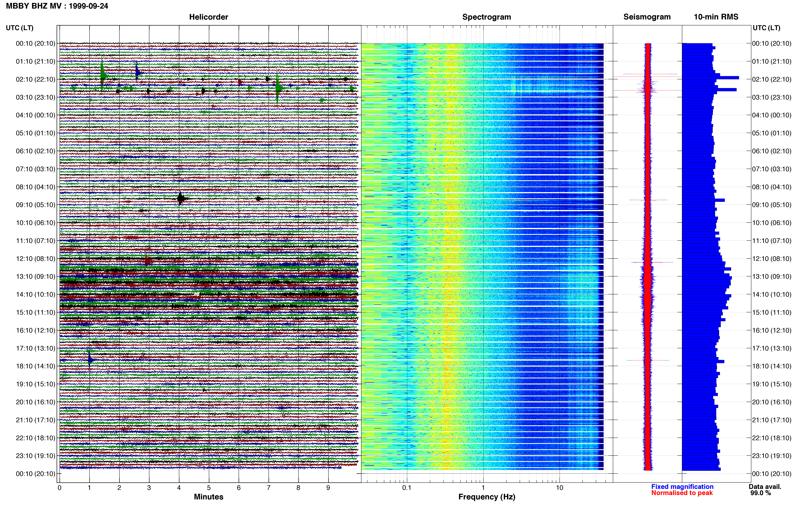The height and width of the screenshot is (508, 812).
Task: Click left time label '02:10 (22:10)'
Action: 36,79
